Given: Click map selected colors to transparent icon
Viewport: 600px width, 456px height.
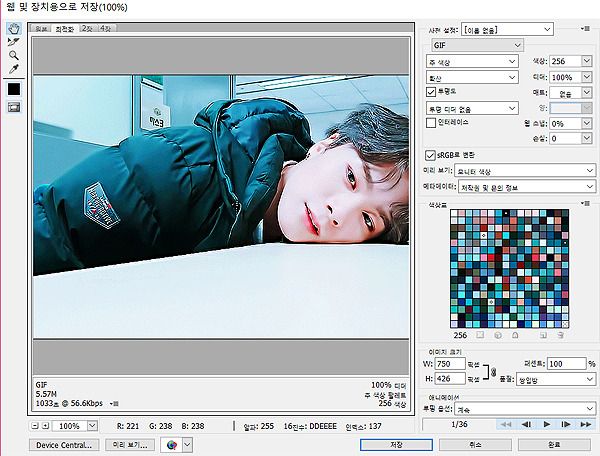Looking at the screenshot, I should 480,335.
